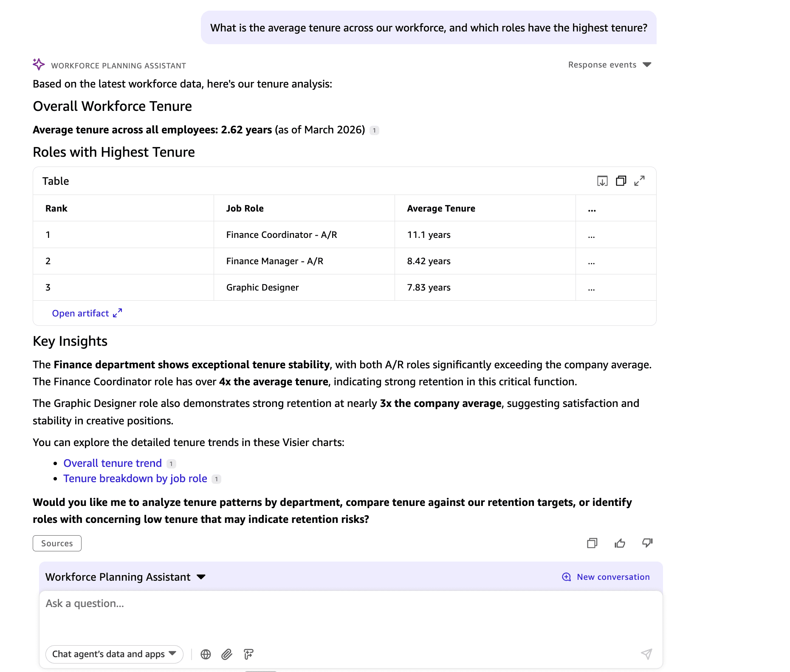Give the response a thumbs down

coord(647,543)
